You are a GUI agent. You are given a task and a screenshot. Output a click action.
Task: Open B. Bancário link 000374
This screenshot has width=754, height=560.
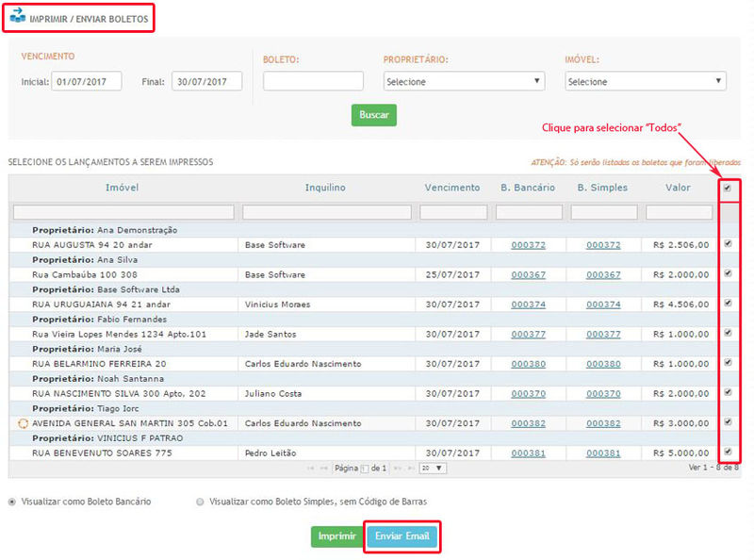point(528,305)
